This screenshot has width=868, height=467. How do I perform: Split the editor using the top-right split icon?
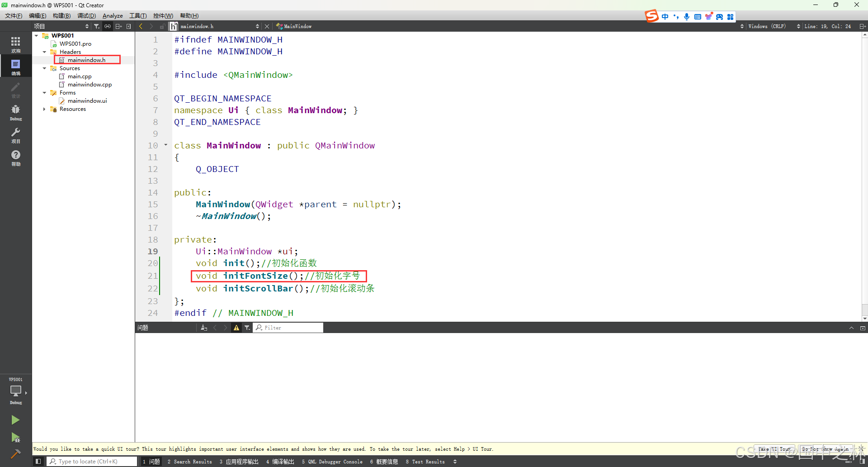(x=863, y=26)
